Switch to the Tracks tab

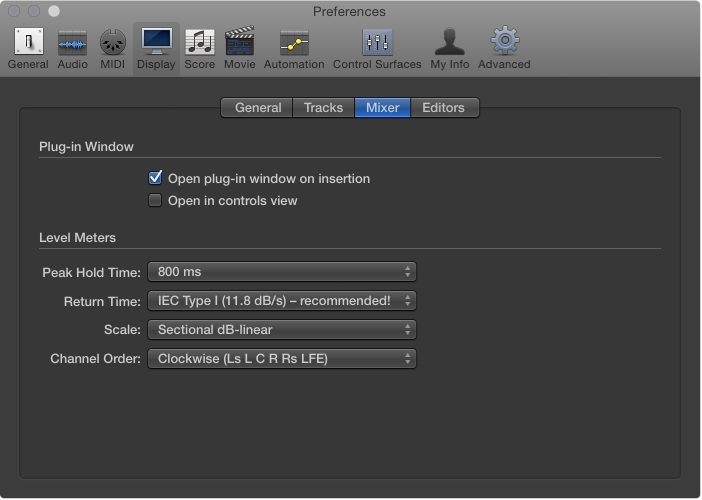tap(323, 107)
